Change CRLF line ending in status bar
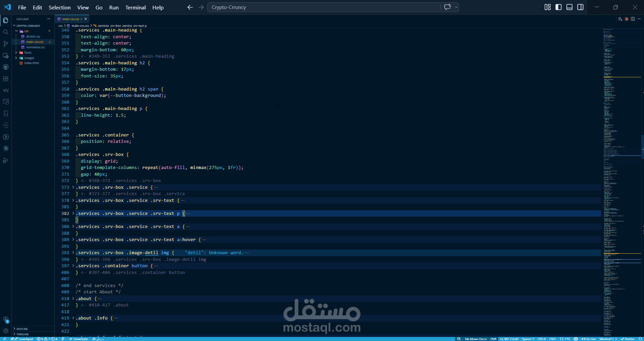 click(553, 339)
